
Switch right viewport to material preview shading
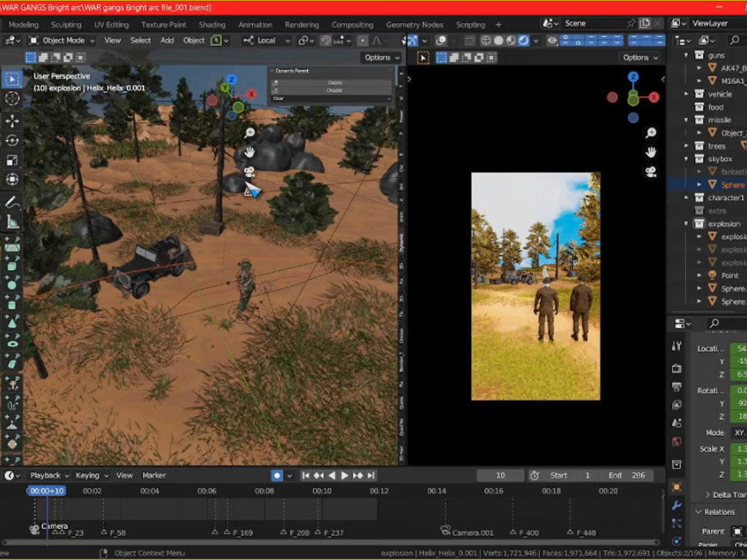click(511, 40)
